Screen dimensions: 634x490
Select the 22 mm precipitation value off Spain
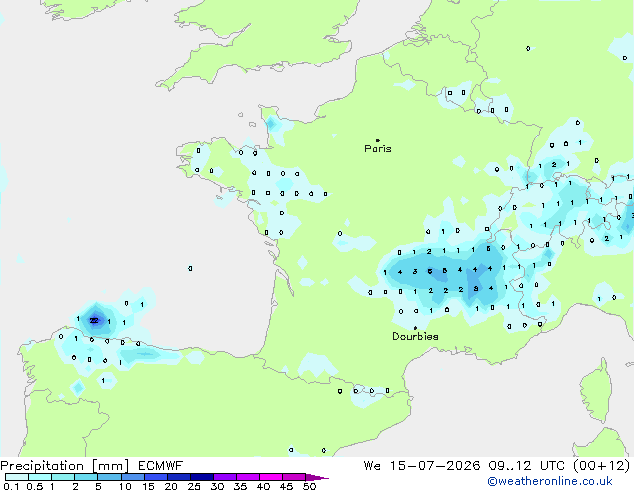point(94,321)
